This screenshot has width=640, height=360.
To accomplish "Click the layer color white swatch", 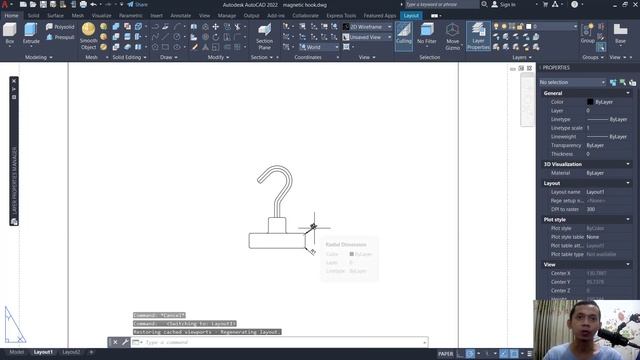I will [529, 27].
